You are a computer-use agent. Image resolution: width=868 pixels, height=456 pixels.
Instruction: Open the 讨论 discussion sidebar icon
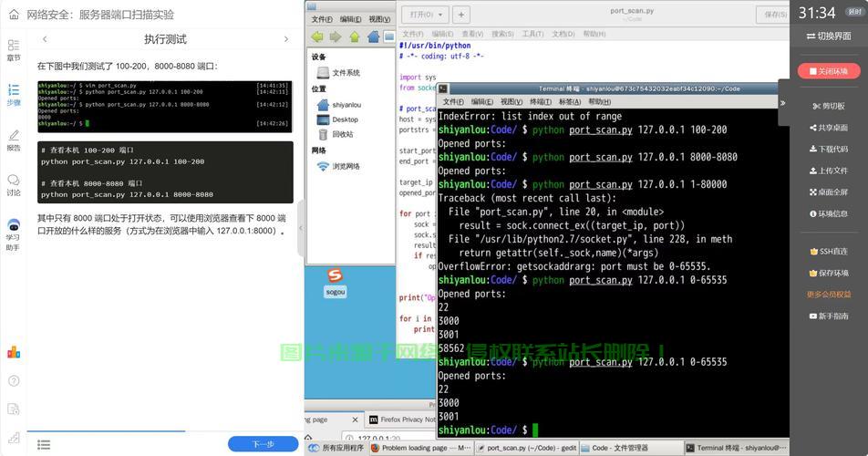tap(14, 185)
